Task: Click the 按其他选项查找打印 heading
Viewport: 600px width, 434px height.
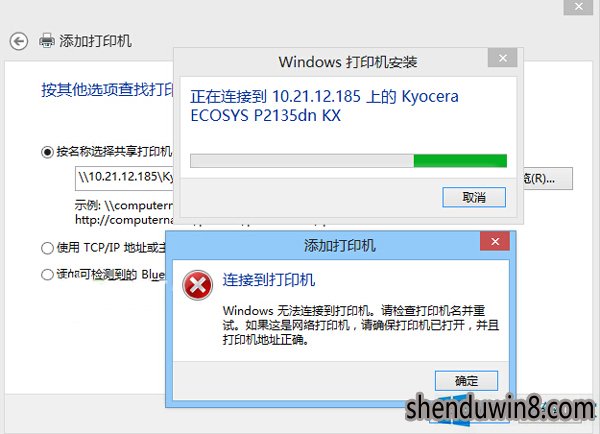Action: point(108,90)
